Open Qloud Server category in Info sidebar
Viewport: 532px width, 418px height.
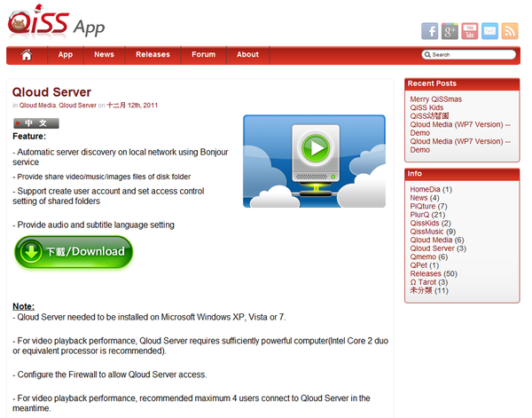433,248
